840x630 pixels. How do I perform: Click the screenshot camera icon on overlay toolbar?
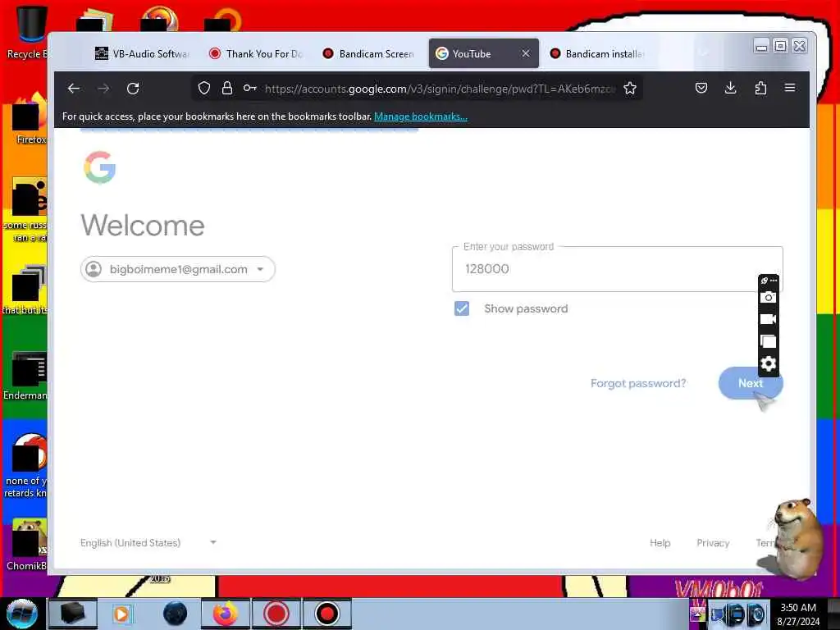tap(768, 297)
